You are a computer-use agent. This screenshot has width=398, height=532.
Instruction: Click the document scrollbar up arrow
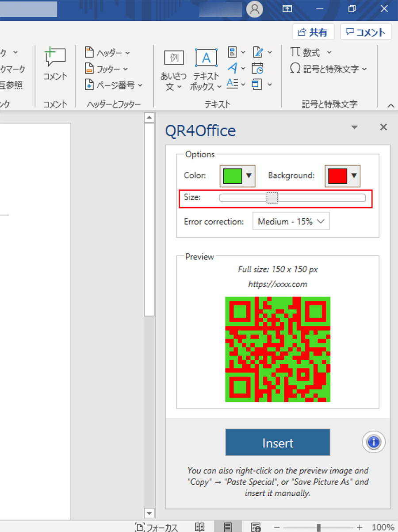149,118
